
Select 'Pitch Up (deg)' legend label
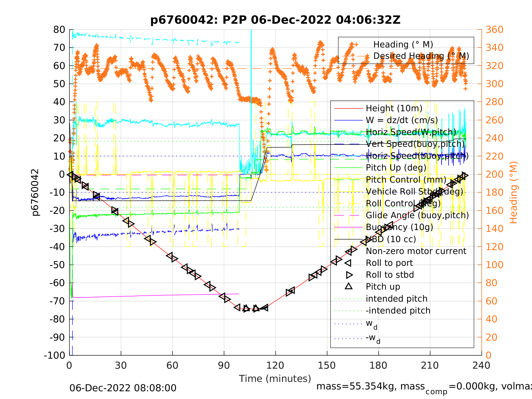click(x=396, y=168)
